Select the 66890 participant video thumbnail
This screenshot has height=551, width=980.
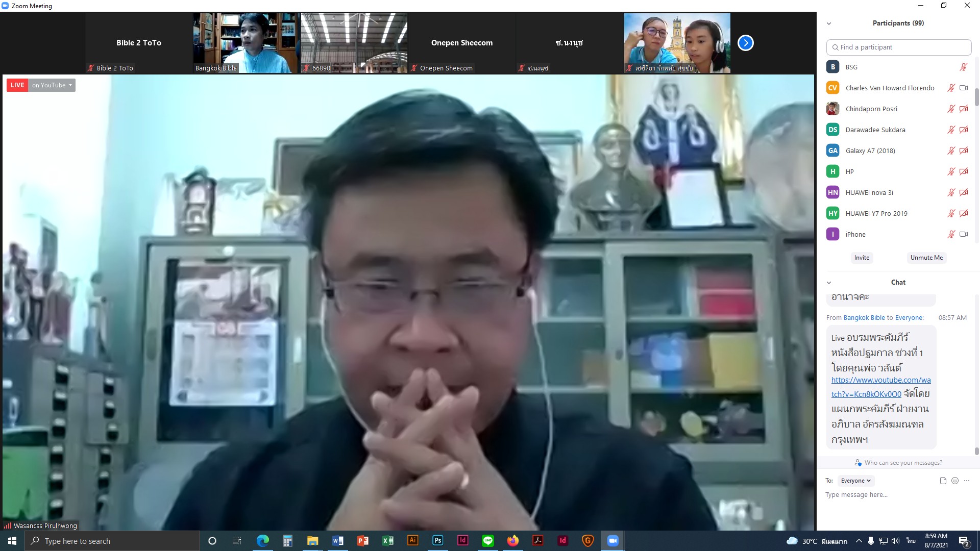pyautogui.click(x=354, y=43)
